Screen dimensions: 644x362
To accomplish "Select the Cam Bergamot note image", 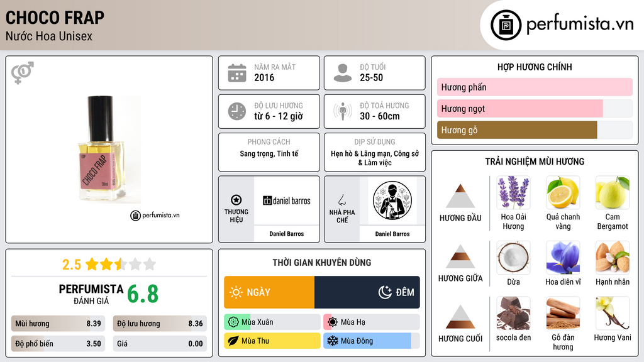I will (x=613, y=192).
